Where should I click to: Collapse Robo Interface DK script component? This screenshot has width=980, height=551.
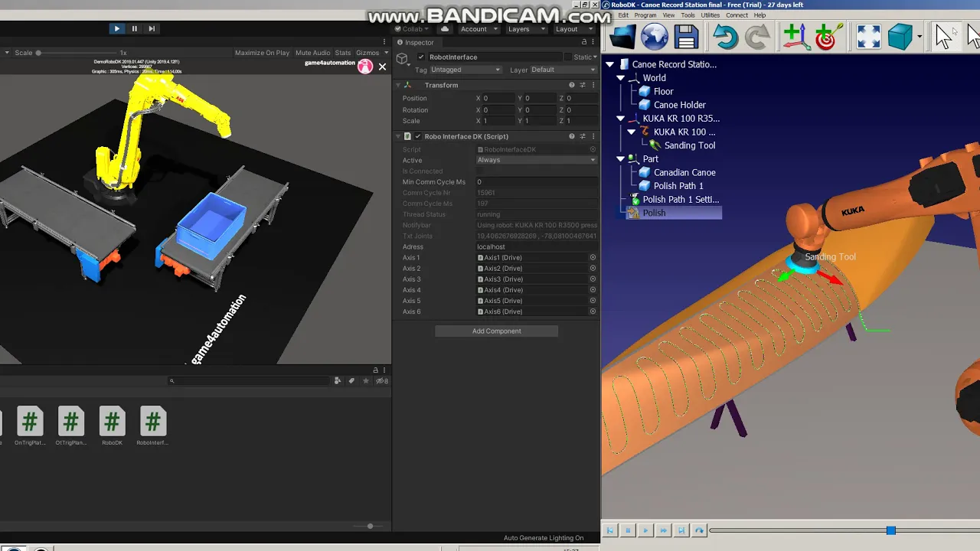click(397, 136)
